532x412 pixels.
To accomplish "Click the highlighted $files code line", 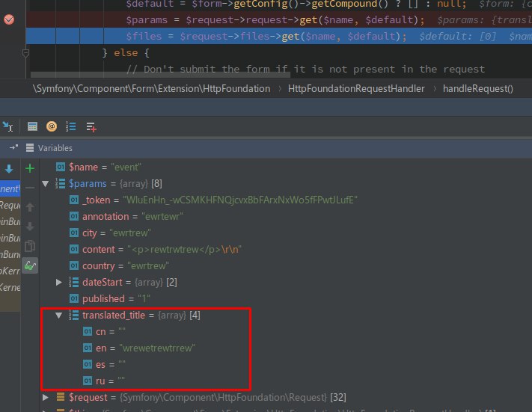I will (x=279, y=37).
